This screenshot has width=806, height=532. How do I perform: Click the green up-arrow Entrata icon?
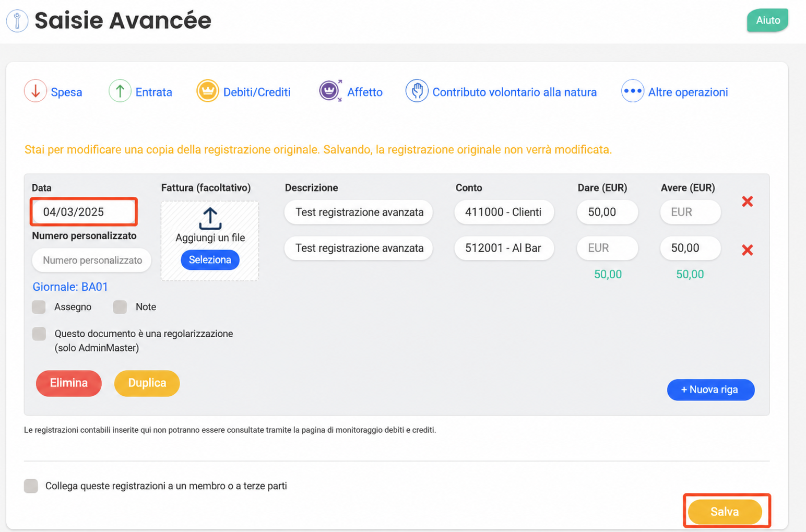pos(120,91)
